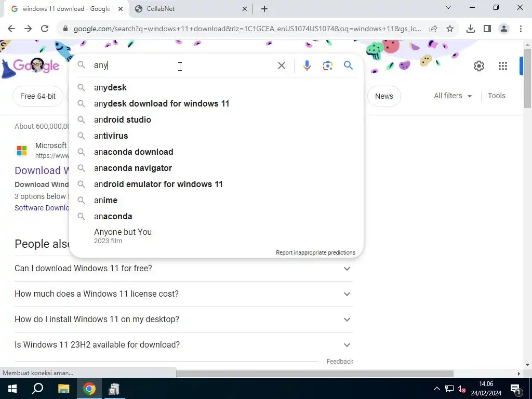532x399 pixels.
Task: Open File Explorer from taskbar
Action: point(63,389)
